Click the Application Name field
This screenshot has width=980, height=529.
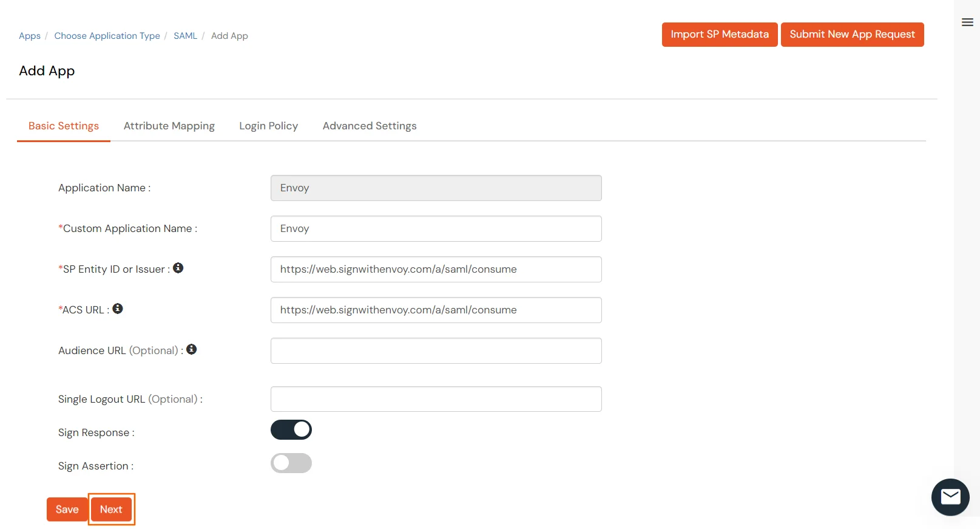[436, 188]
